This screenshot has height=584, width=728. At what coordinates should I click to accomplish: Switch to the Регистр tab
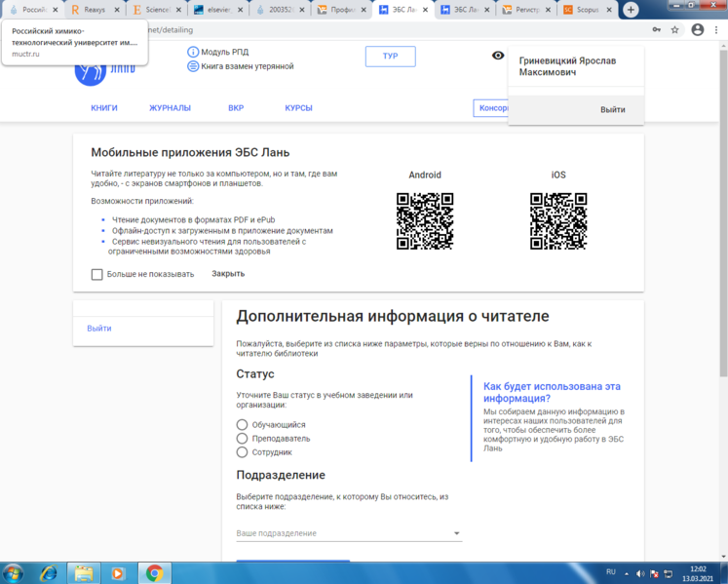point(526,10)
